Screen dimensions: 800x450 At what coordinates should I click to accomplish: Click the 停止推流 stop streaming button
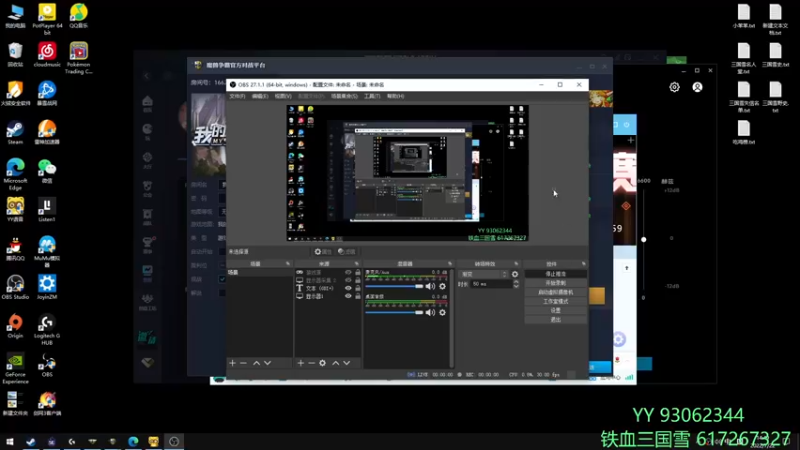tap(556, 274)
